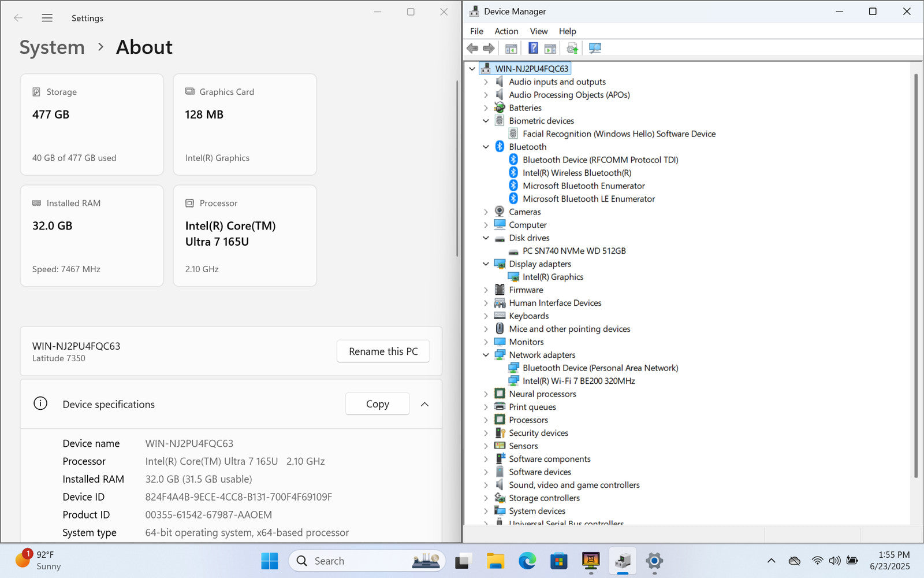This screenshot has height=578, width=924.
Task: Select Microsoft Bluetooth LE Enumerator
Action: [x=588, y=199]
